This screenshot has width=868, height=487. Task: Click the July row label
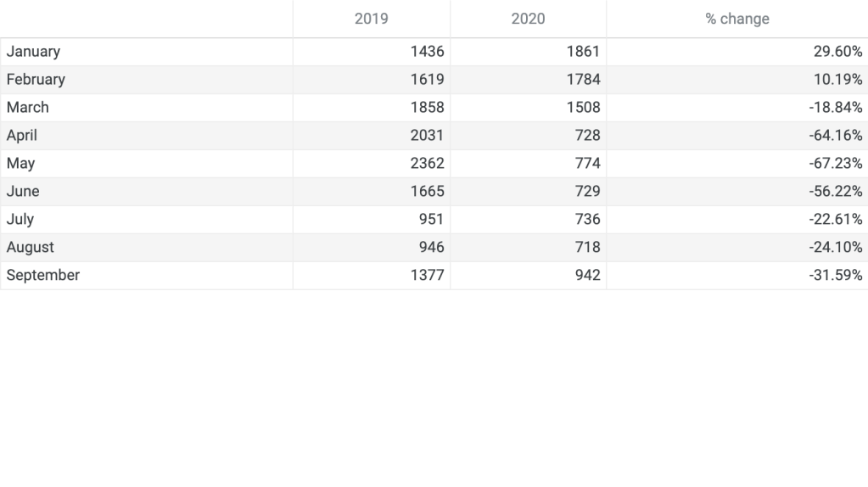pos(20,220)
